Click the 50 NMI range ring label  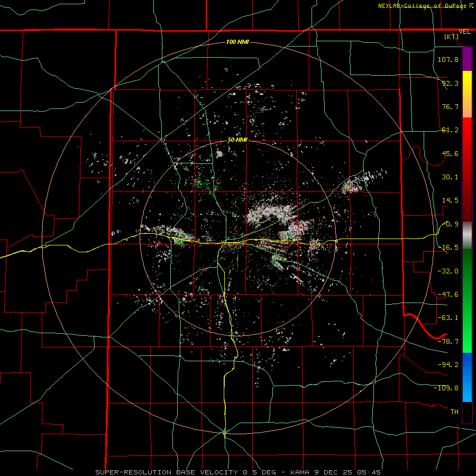237,140
